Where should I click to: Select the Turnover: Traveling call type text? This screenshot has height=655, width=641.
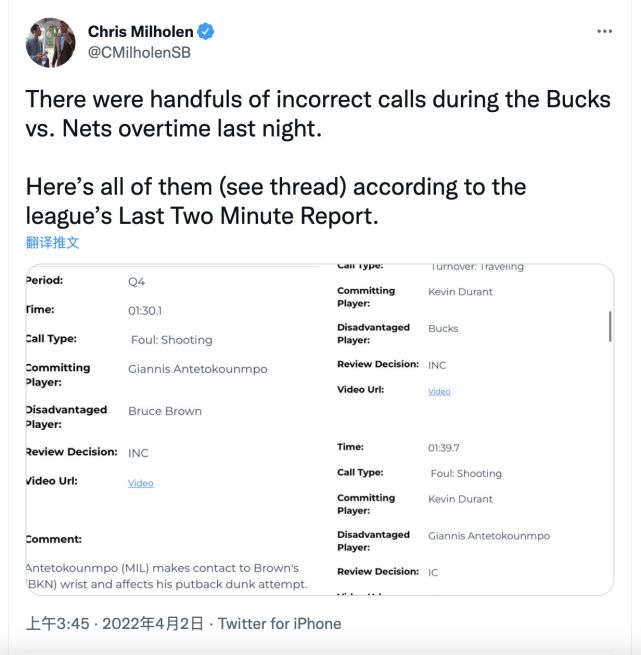[477, 267]
